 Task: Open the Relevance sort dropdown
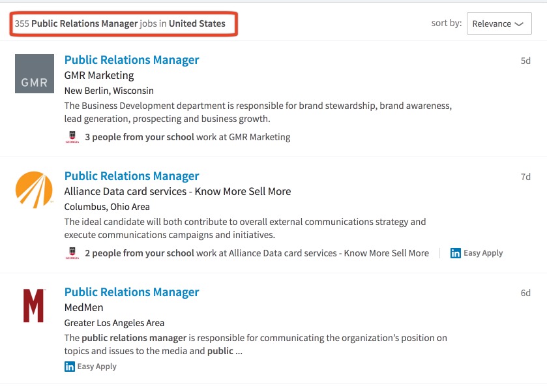[x=499, y=23]
